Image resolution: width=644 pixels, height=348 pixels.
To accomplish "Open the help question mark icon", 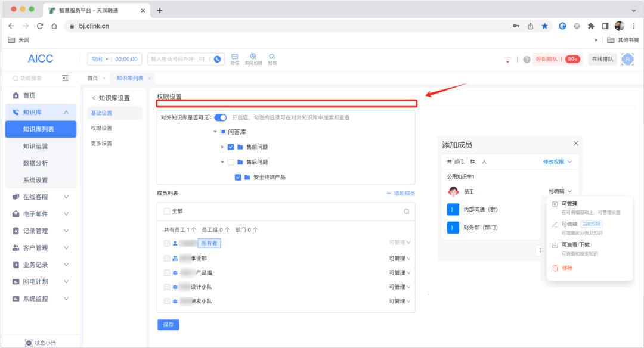I will (x=527, y=59).
